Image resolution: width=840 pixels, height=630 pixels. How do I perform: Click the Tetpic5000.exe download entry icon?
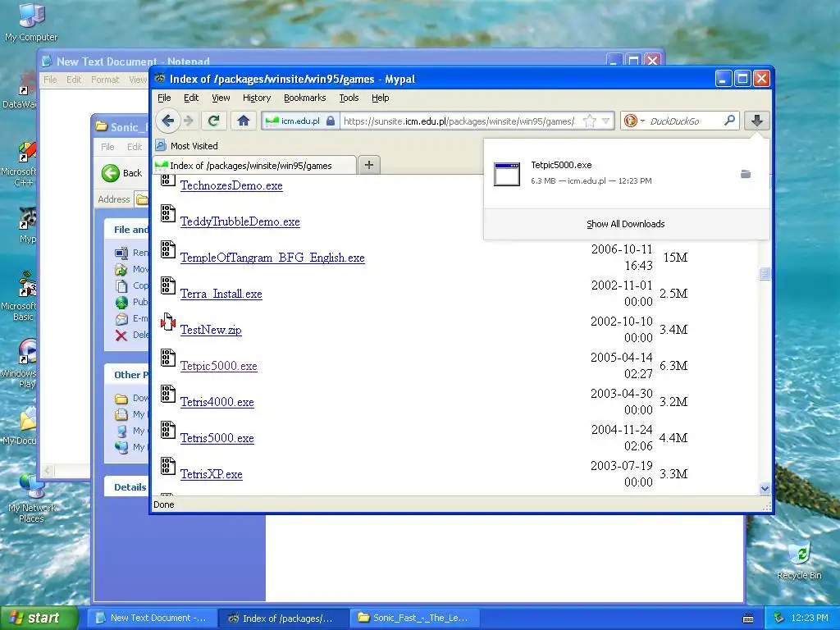(507, 174)
